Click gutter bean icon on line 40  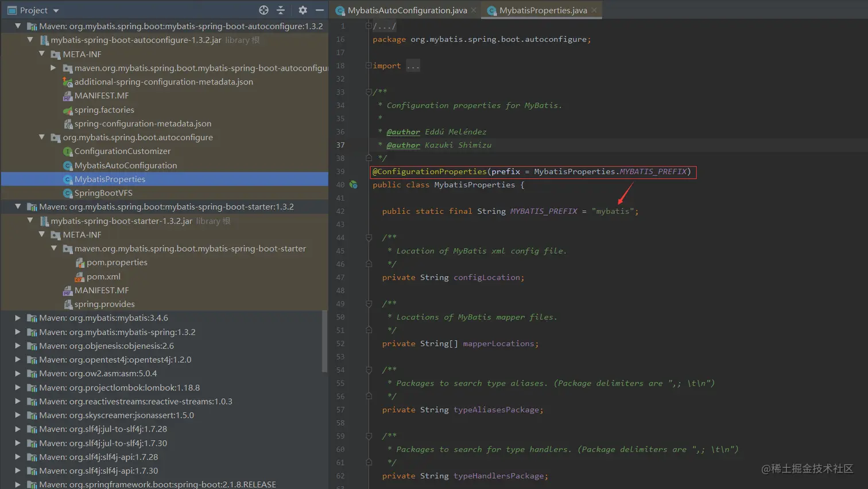tap(354, 184)
